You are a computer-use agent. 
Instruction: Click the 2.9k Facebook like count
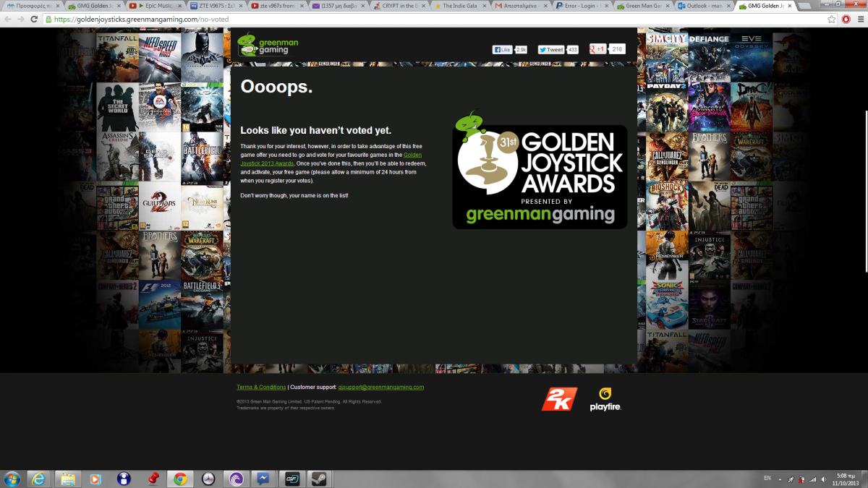coord(521,50)
